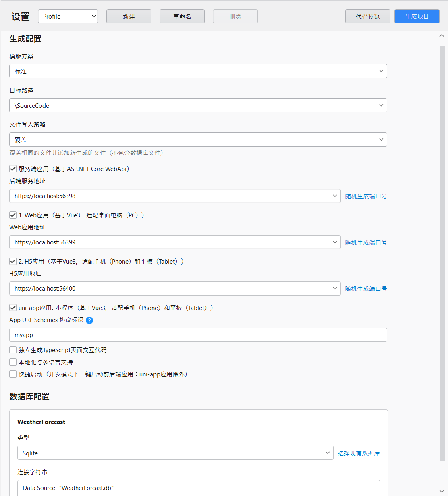Open the Profile dropdown
The image size is (448, 496).
tap(68, 17)
